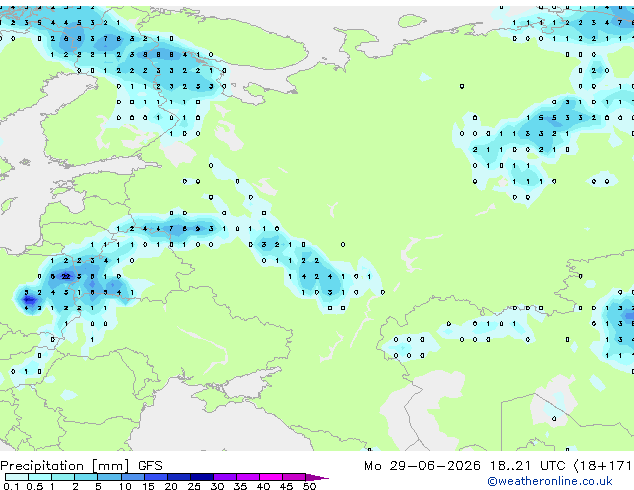Viewport: 634px width, 490px height.
Task: Select the 20–25 mm legend color swatch
Action: click(x=179, y=477)
